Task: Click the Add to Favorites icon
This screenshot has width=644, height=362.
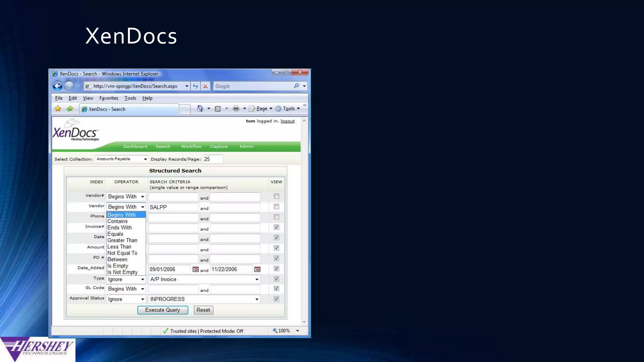Action: (70, 109)
